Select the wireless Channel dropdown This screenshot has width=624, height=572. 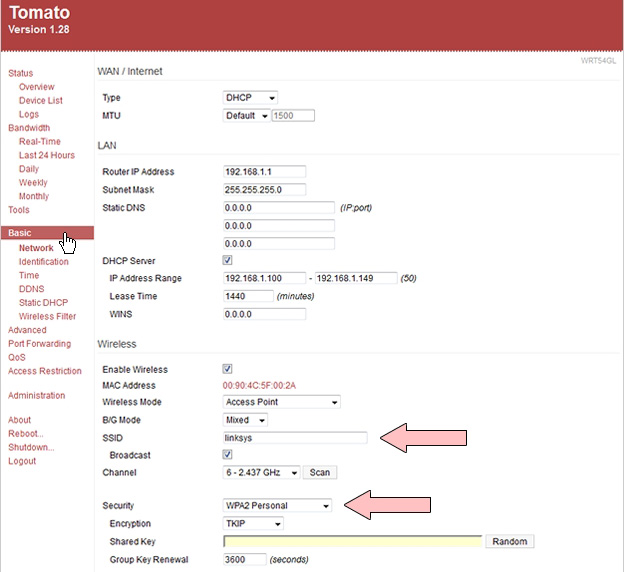(262, 472)
